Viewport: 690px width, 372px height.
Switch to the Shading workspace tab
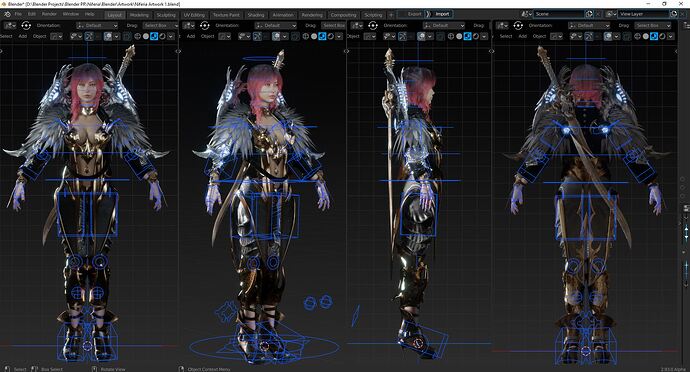pyautogui.click(x=256, y=15)
